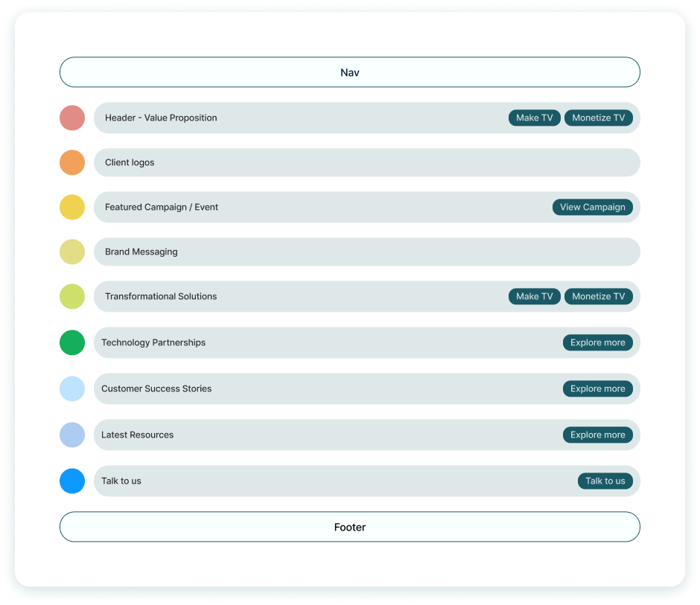Select the orange circle beside Client logos

click(72, 162)
